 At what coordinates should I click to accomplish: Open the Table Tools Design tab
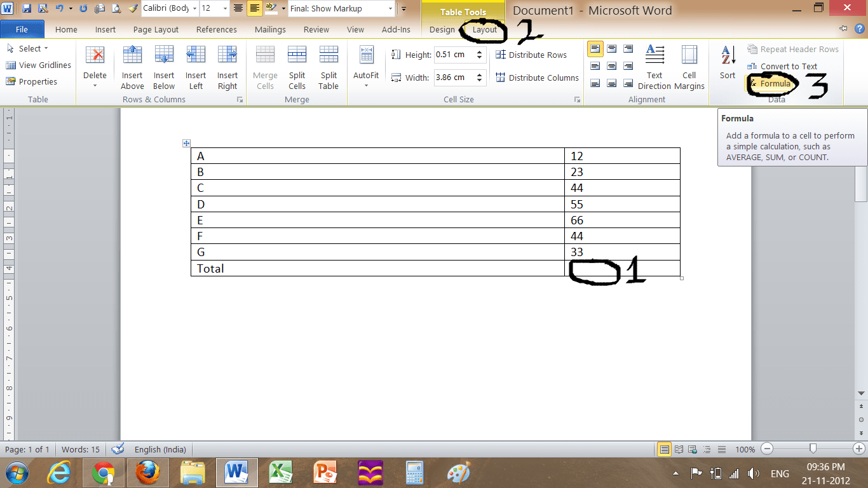pos(442,29)
